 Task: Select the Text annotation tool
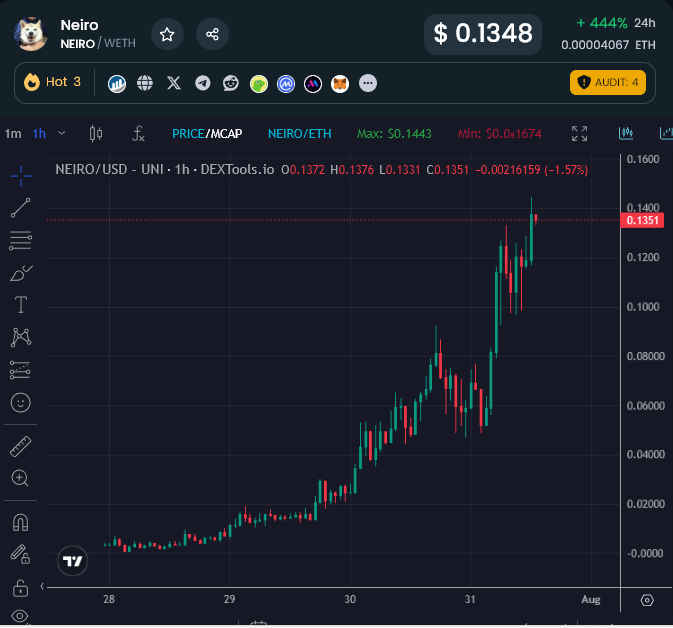(21, 305)
